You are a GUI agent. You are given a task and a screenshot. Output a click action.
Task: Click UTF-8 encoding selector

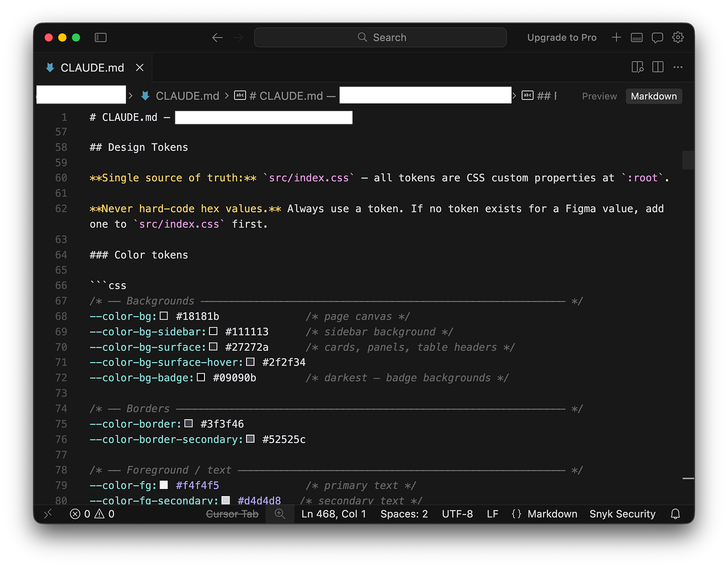[x=457, y=514]
